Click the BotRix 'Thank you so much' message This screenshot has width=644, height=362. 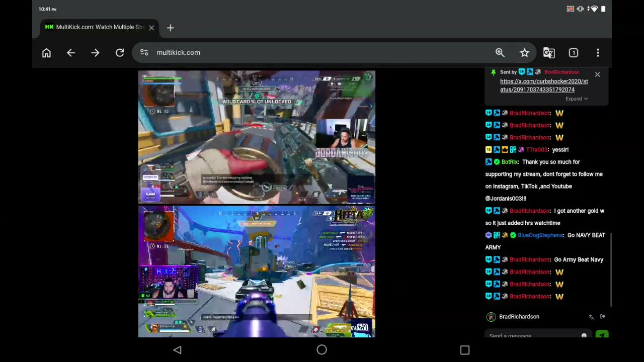[544, 180]
